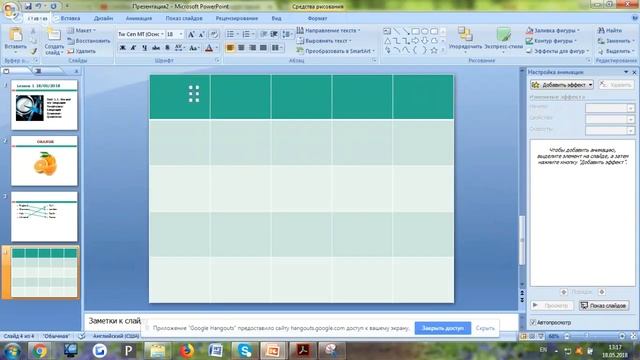Click the Paste (Вставить) clipboard icon
The image size is (640, 360).
(16, 35)
